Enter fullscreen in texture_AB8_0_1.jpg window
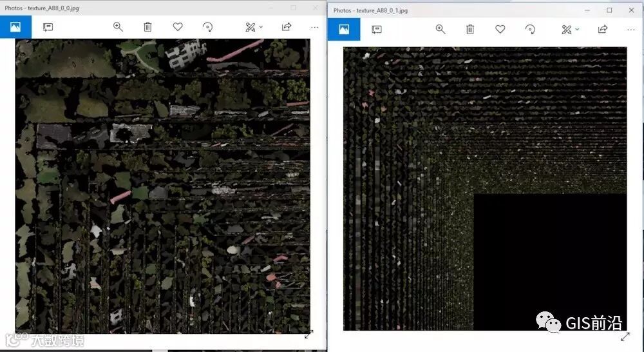The height and width of the screenshot is (352, 644). [x=625, y=337]
